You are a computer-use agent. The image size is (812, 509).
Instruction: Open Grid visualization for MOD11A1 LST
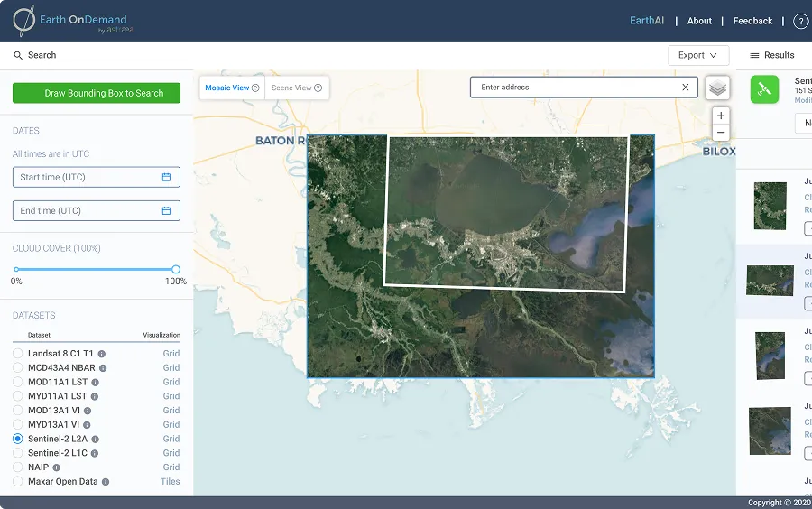pyautogui.click(x=171, y=382)
